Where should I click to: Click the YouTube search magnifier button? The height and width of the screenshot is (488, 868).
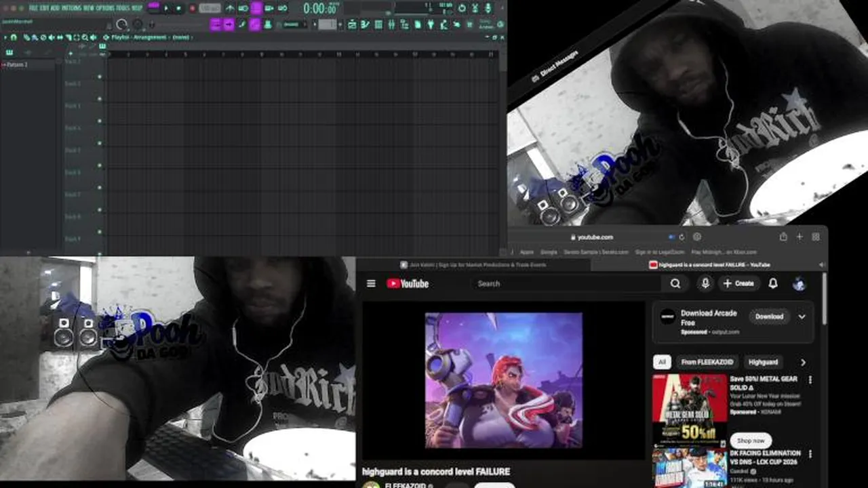(675, 283)
